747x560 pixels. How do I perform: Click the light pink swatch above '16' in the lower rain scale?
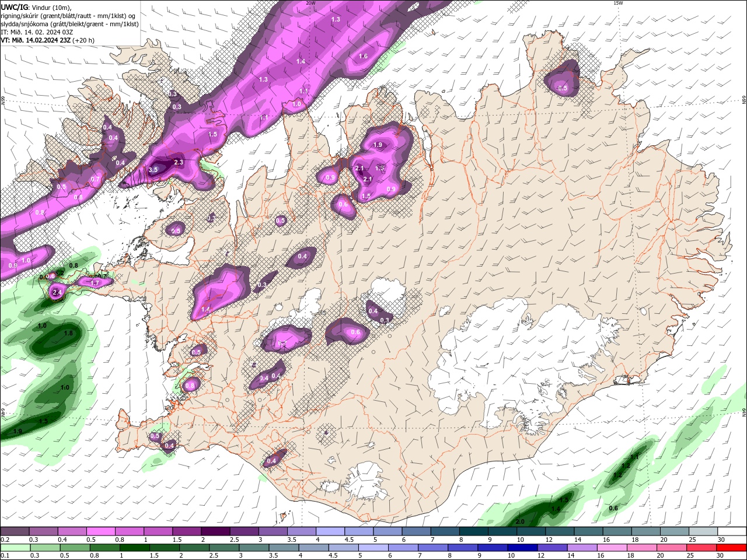point(613,547)
